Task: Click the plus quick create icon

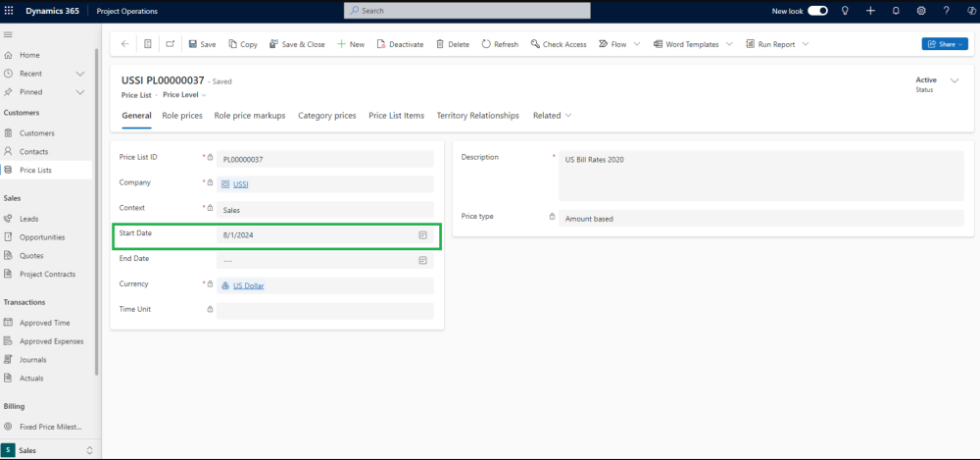Action: click(x=870, y=11)
